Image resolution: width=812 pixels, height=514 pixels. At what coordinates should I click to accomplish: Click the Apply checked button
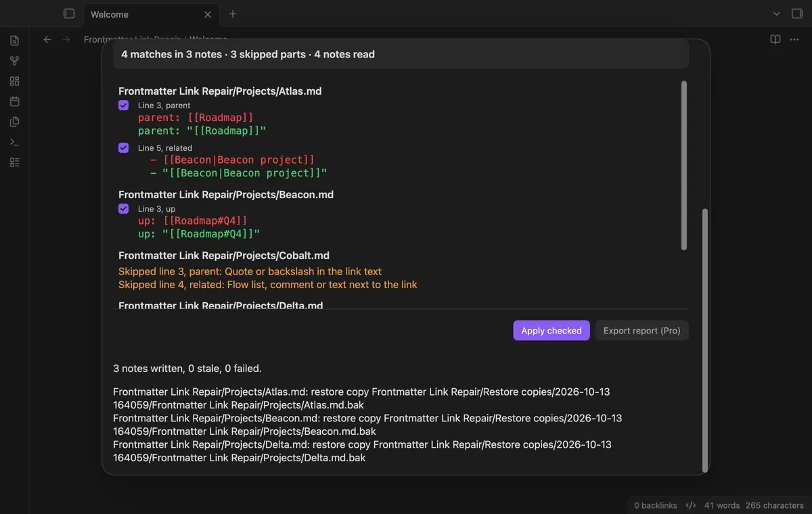click(x=551, y=331)
